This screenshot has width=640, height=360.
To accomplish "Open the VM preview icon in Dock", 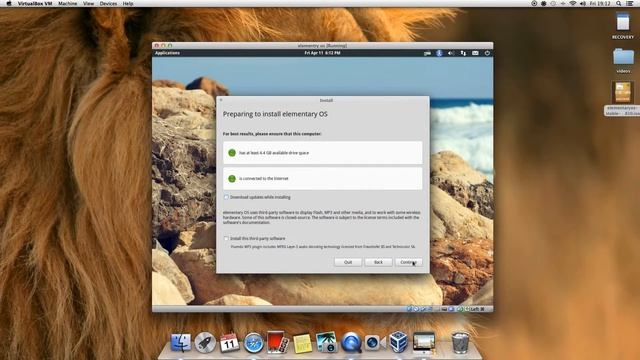I will 423,342.
